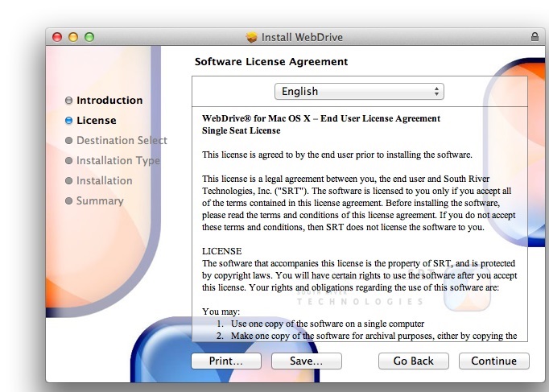The height and width of the screenshot is (392, 549).
Task: Click the bullet next to Introduction
Action: coord(68,101)
